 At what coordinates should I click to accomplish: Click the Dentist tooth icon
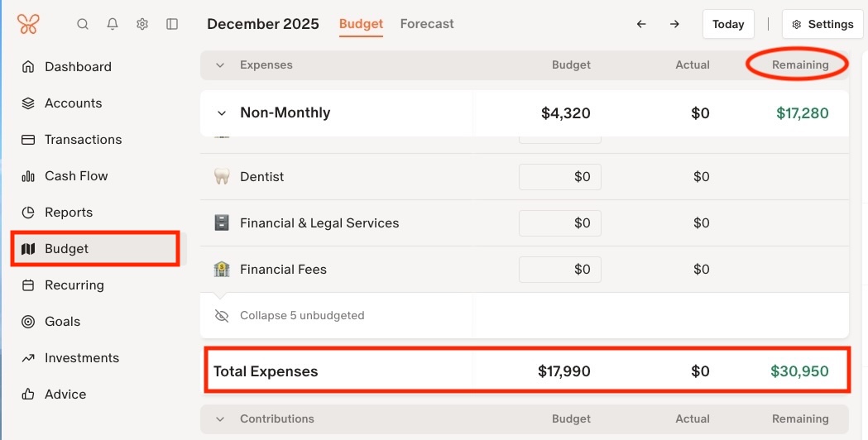pyautogui.click(x=222, y=176)
